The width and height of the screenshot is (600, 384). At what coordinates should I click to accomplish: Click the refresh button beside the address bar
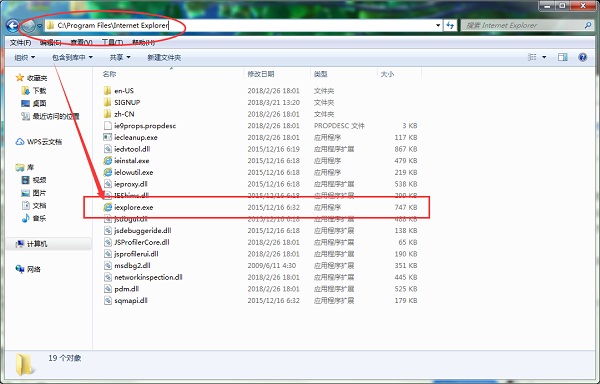click(x=450, y=25)
